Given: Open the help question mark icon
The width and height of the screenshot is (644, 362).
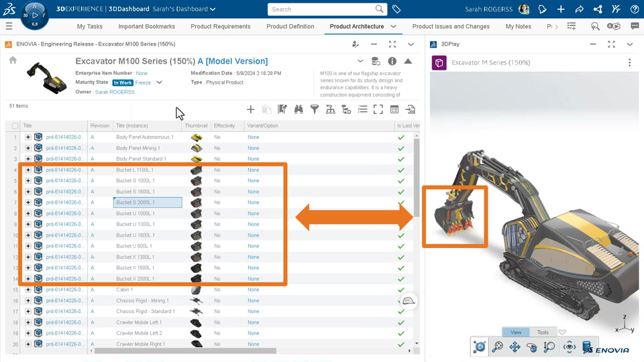Looking at the screenshot, I should (635, 9).
